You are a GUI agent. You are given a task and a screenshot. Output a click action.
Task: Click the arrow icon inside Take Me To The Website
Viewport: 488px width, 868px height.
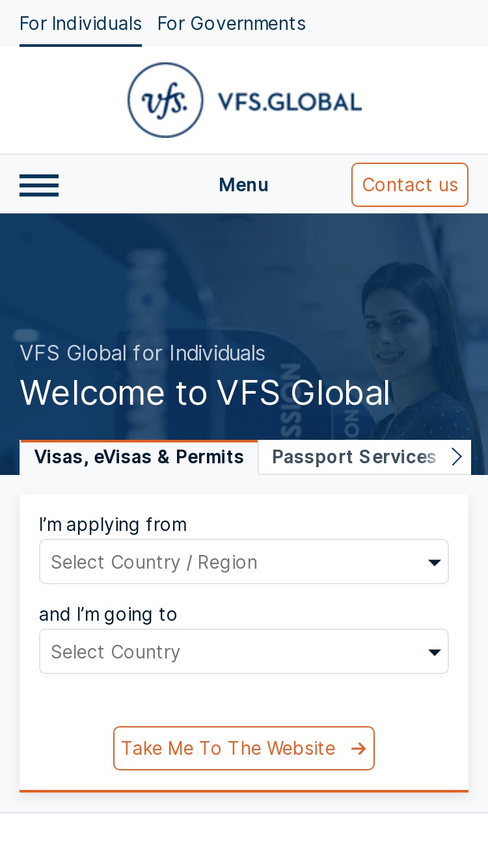pyautogui.click(x=359, y=749)
